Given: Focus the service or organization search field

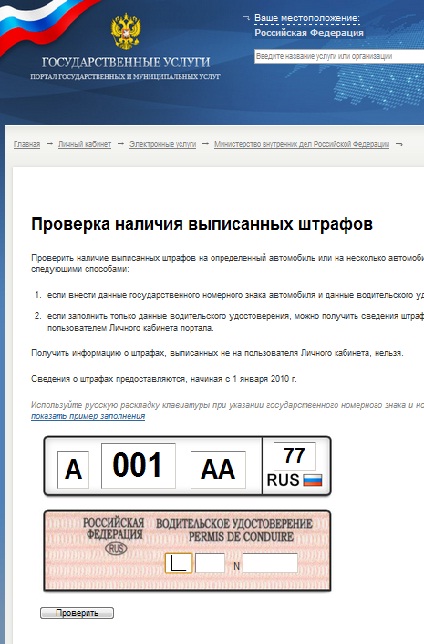Looking at the screenshot, I should 339,56.
